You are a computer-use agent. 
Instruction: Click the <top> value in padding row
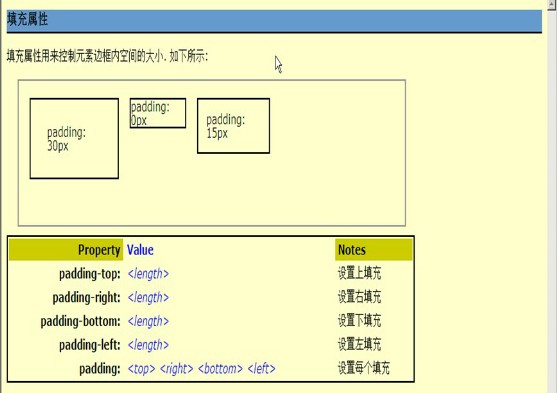click(142, 368)
